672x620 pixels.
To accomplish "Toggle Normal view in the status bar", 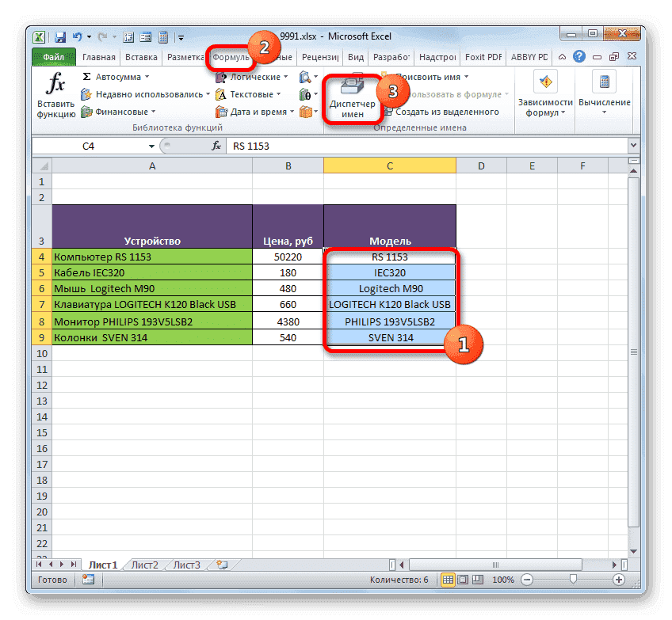I will point(449,579).
